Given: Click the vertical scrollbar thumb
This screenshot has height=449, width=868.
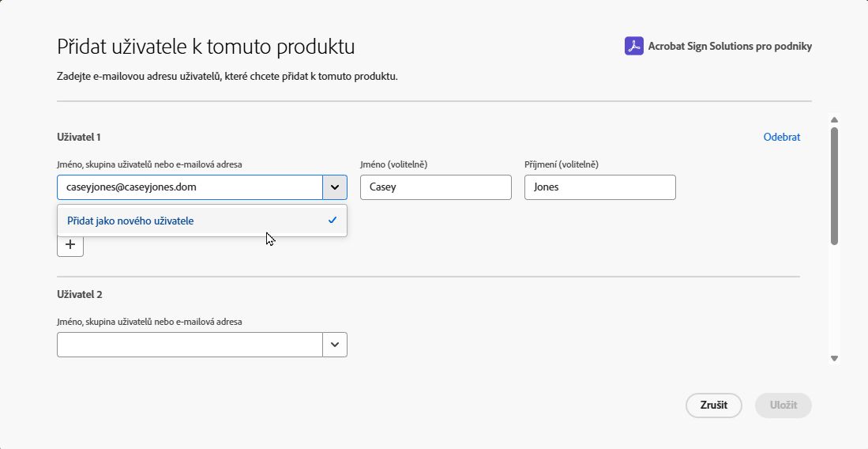Looking at the screenshot, I should pyautogui.click(x=834, y=186).
